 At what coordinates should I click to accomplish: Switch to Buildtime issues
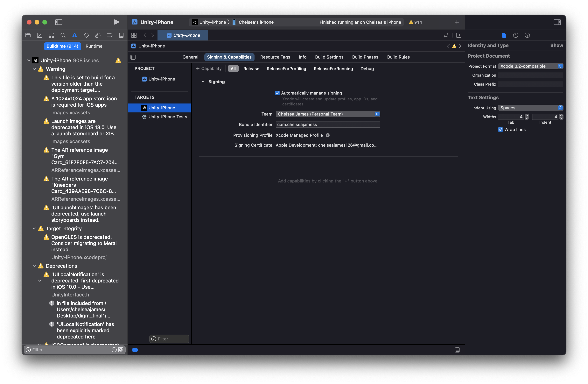click(x=62, y=46)
